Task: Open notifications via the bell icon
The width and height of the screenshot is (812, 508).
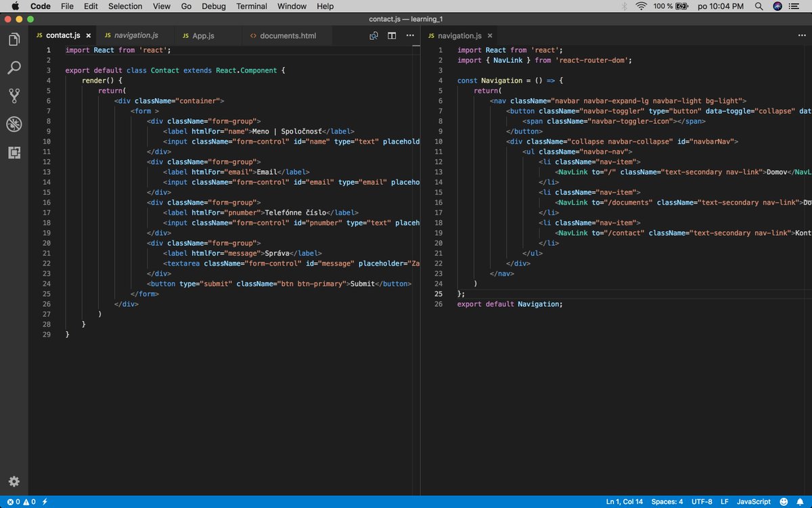Action: (799, 502)
